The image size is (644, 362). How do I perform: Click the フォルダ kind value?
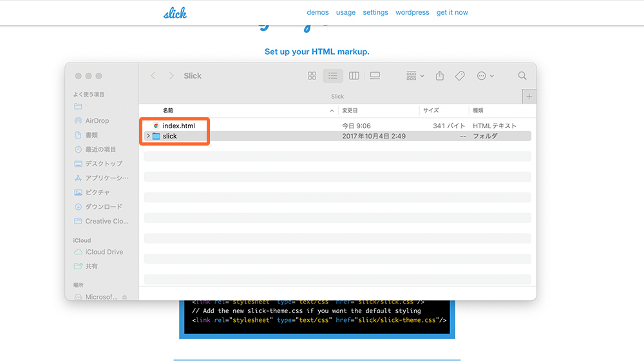tap(485, 136)
